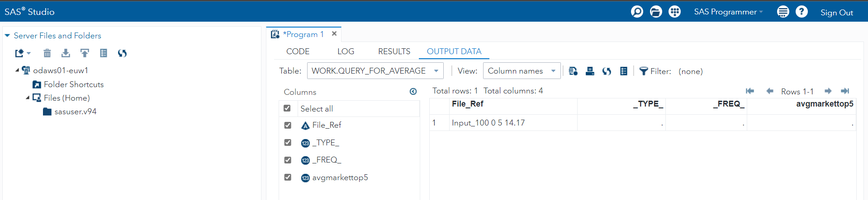
Task: Uncheck the Select all checkbox
Action: 287,108
